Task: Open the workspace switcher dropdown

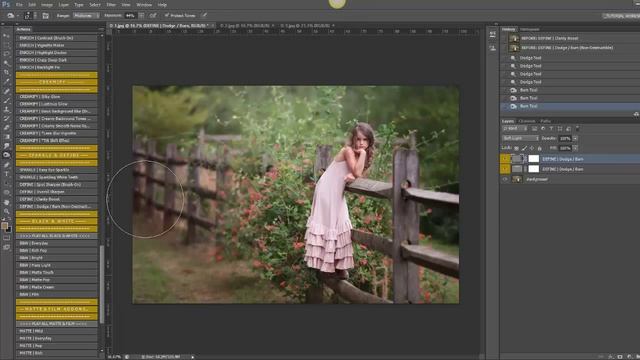Action: coord(621,16)
